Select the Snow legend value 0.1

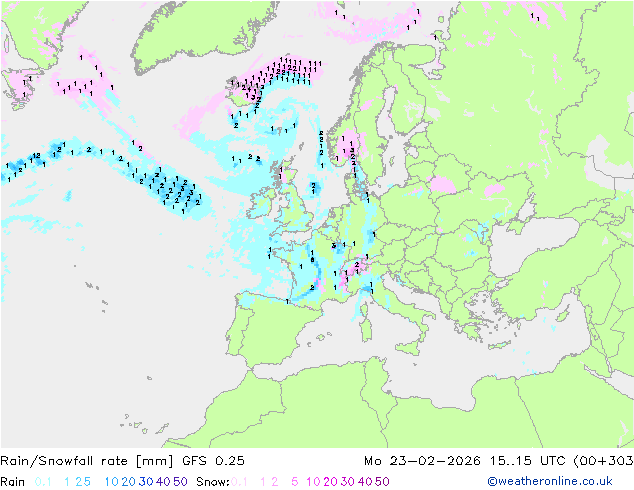239,482
